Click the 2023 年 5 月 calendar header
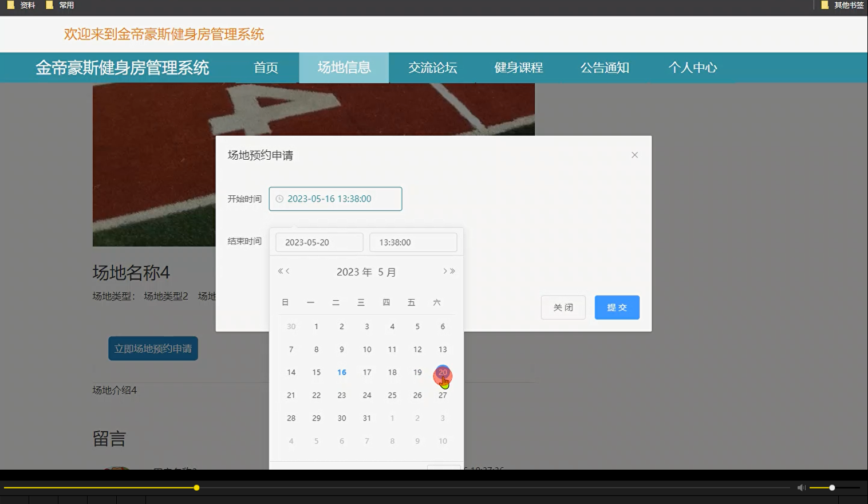Viewport: 868px width, 504px height. [366, 271]
